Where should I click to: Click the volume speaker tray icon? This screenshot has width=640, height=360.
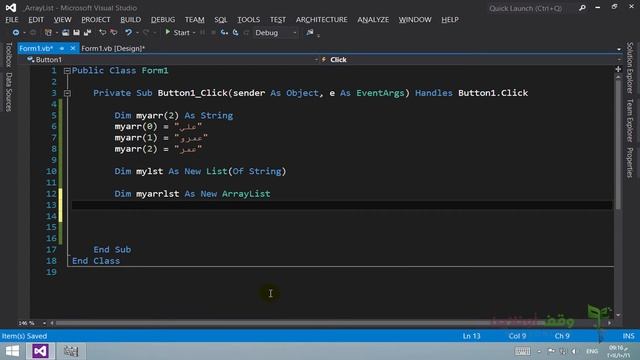tap(574, 351)
